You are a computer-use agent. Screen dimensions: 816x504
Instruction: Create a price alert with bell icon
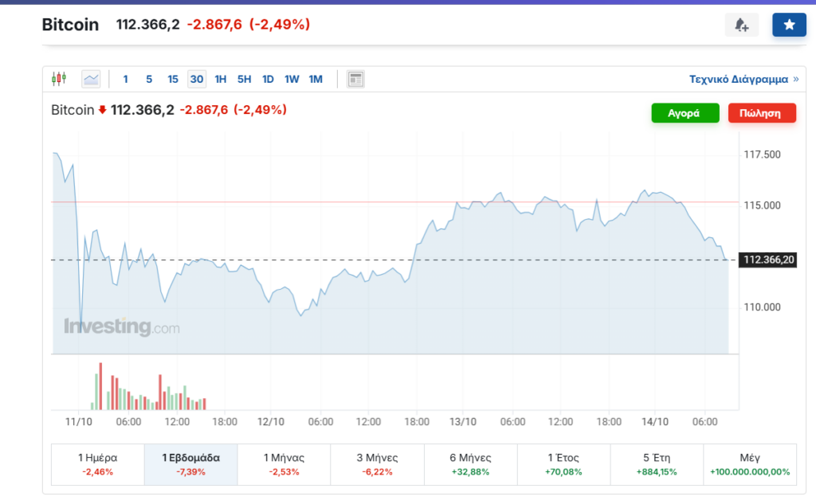click(741, 25)
